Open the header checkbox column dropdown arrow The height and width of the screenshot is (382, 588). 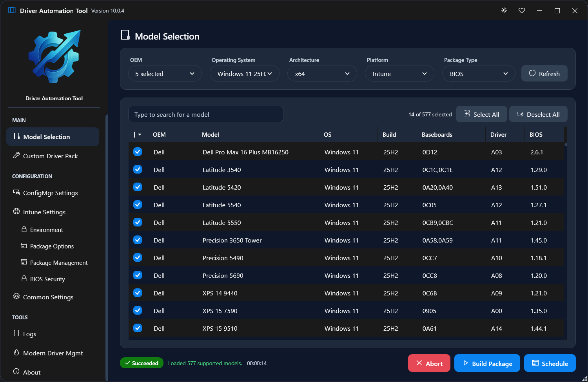[140, 135]
